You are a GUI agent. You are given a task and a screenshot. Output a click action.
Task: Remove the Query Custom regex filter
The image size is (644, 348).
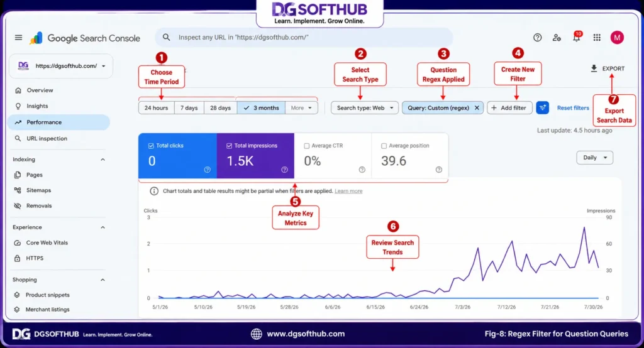click(x=477, y=108)
